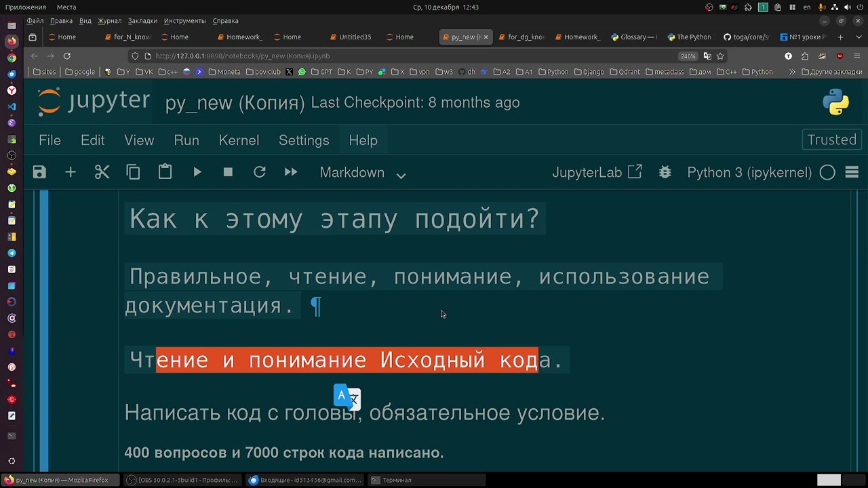Open the Django bookmarks folder

[588, 71]
